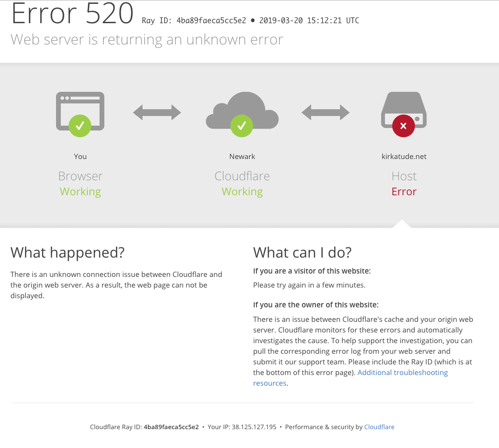Click the What can I do? heading
Viewport: 499px width, 448px height.
(x=302, y=252)
